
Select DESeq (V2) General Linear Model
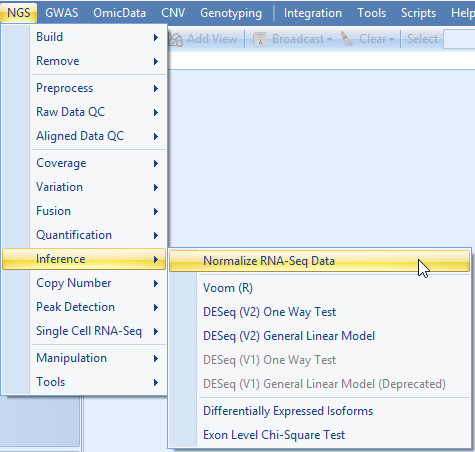point(319,336)
